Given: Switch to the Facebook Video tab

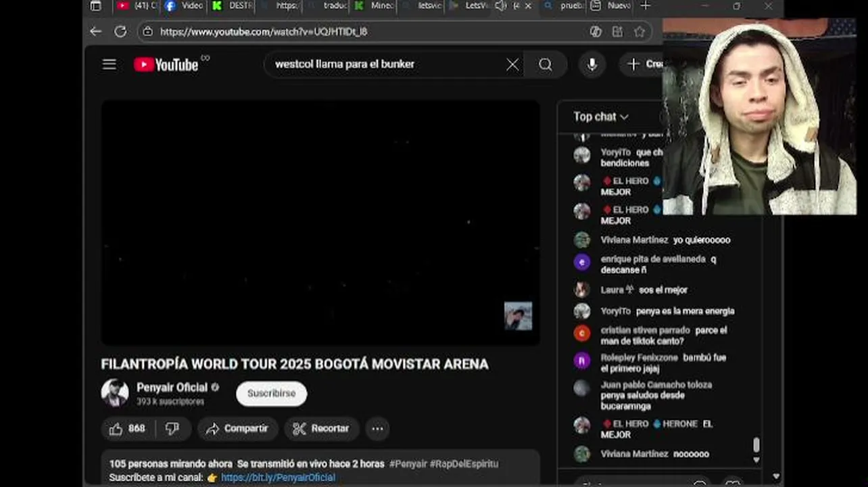Looking at the screenshot, I should click(x=184, y=6).
